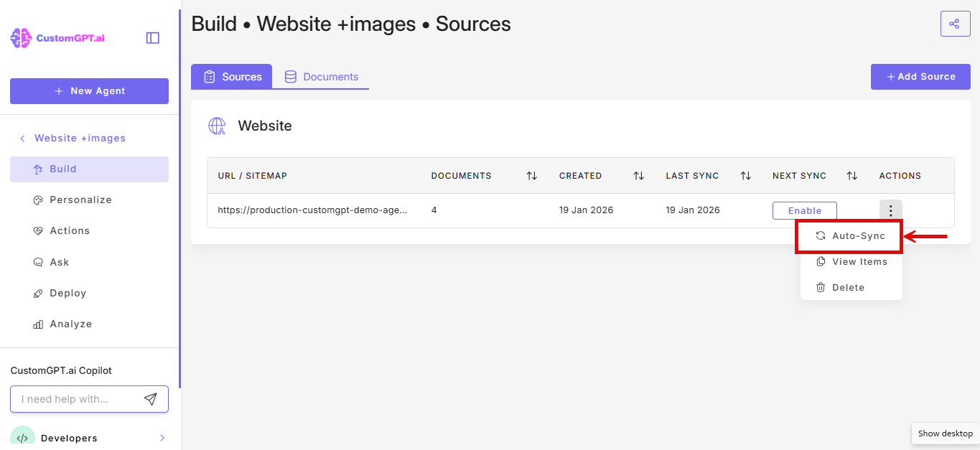Open the Ask section
Viewport: 980px width, 450px height.
(x=89, y=263)
